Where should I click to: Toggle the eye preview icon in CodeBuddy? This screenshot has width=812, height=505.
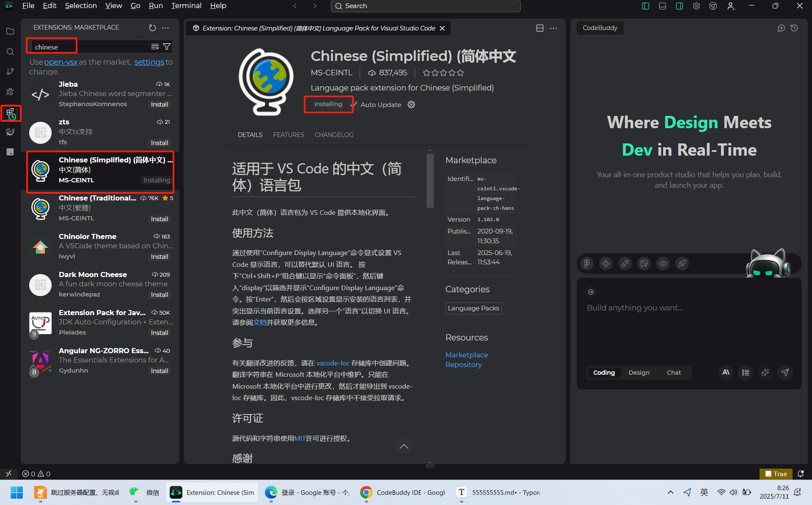pos(663,263)
